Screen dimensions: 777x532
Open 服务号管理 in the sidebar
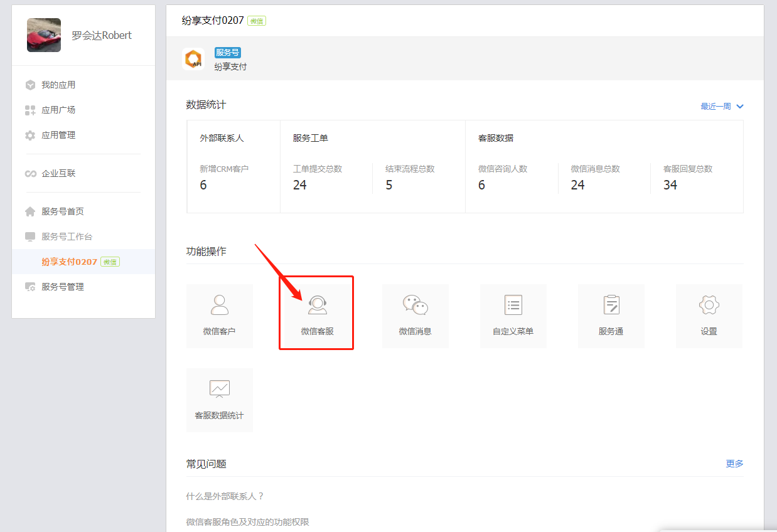coord(62,287)
